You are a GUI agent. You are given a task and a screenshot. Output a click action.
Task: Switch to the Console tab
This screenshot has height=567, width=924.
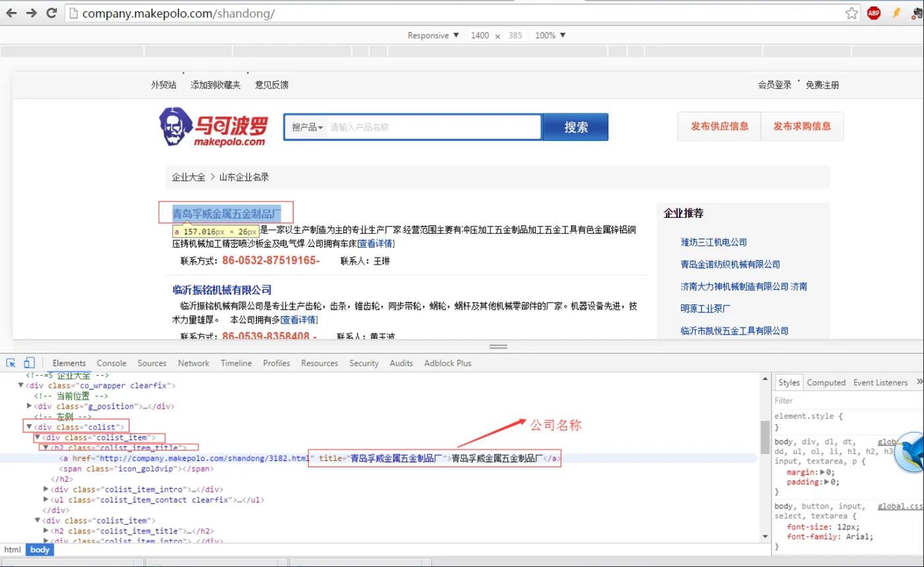coord(112,363)
